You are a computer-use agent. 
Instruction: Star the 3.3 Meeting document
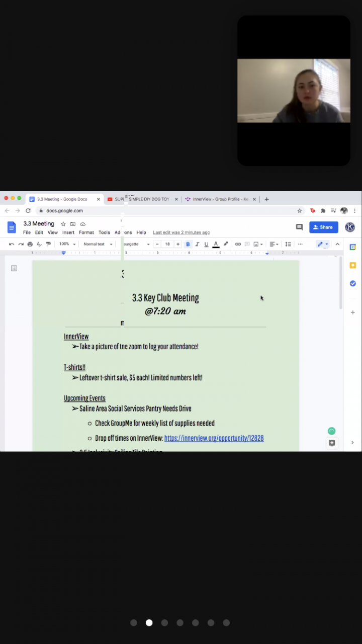[x=63, y=224]
